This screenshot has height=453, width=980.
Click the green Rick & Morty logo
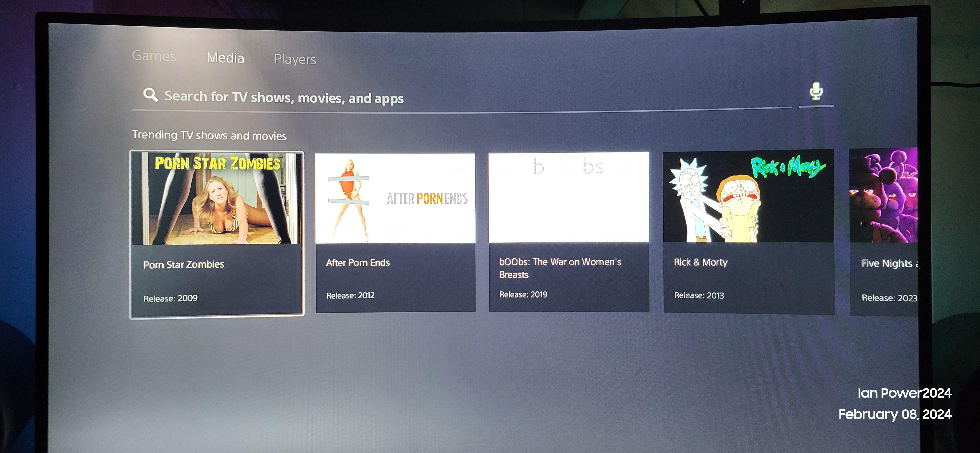(787, 167)
